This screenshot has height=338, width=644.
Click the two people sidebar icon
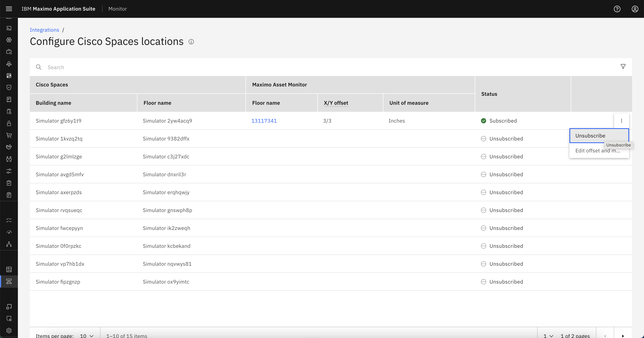(x=9, y=159)
